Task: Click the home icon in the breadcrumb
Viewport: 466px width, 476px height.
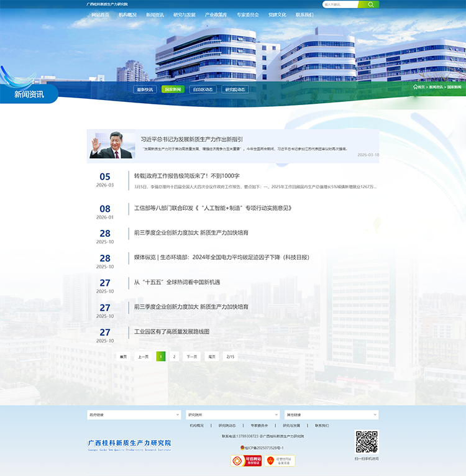Action: click(415, 87)
